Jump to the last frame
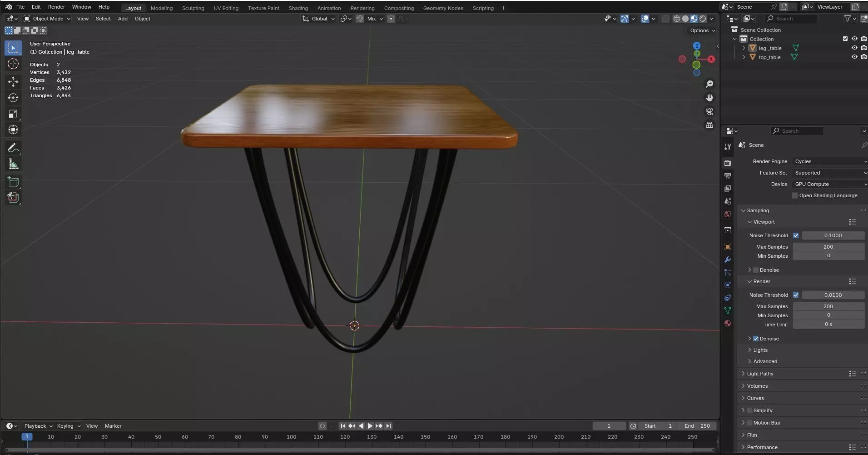Viewport: 868px width, 455px height. [388, 426]
